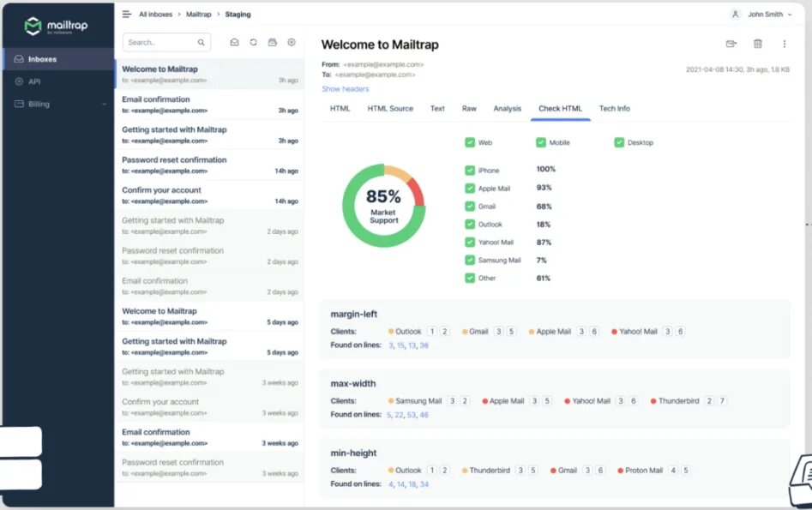Screen dimensions: 812x510
Task: Click the forward email icon
Action: 731,44
